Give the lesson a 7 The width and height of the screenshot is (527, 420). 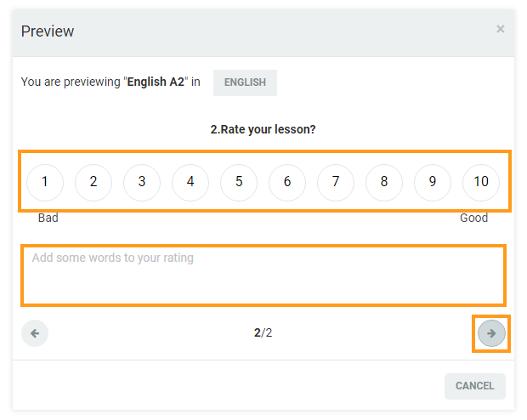pos(336,181)
